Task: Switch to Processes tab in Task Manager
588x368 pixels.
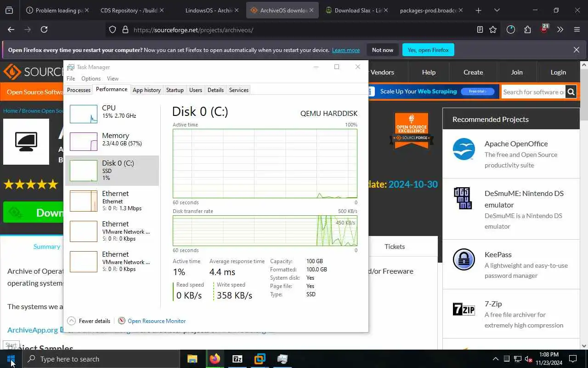Action: [79, 90]
